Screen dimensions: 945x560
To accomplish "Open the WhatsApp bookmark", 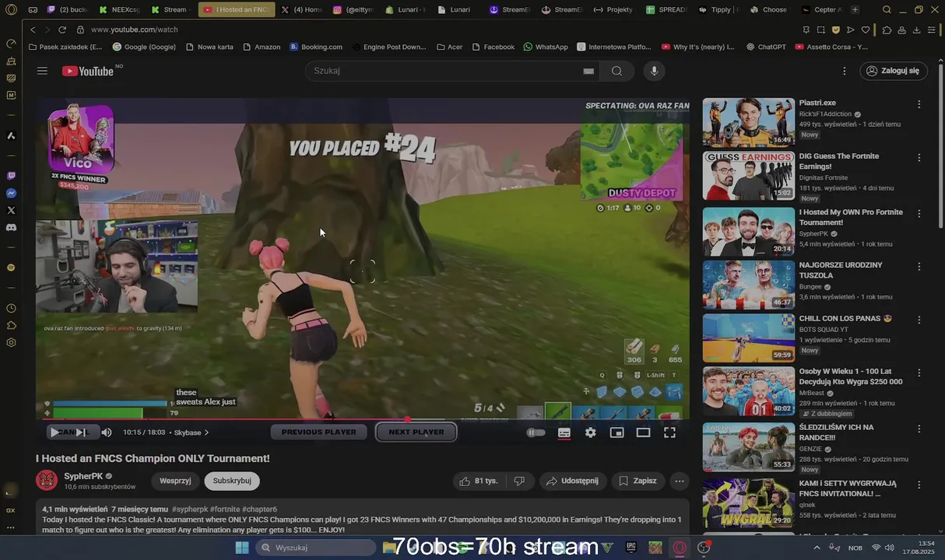I will click(546, 47).
